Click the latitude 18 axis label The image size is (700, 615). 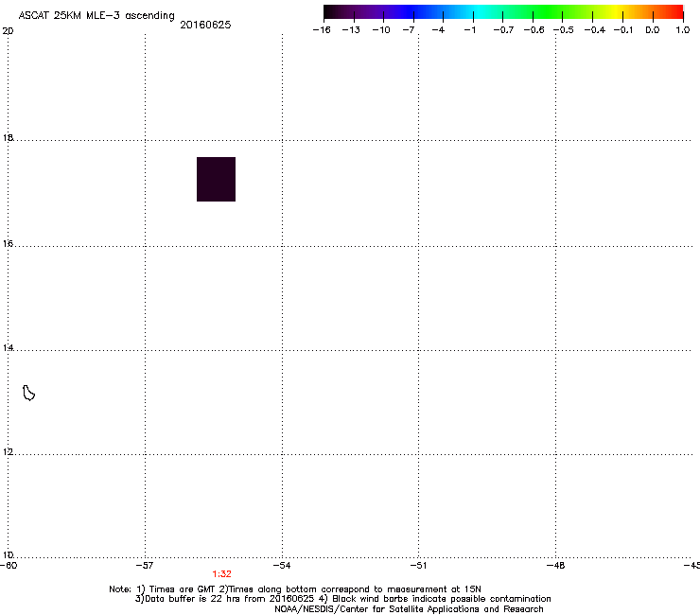point(8,137)
